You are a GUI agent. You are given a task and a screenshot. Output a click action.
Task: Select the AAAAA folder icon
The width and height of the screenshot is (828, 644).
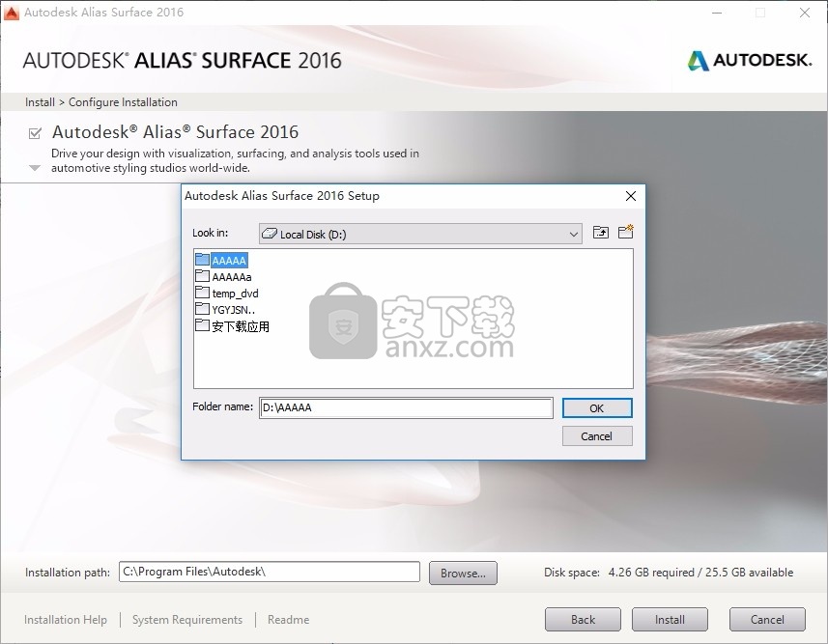point(202,259)
